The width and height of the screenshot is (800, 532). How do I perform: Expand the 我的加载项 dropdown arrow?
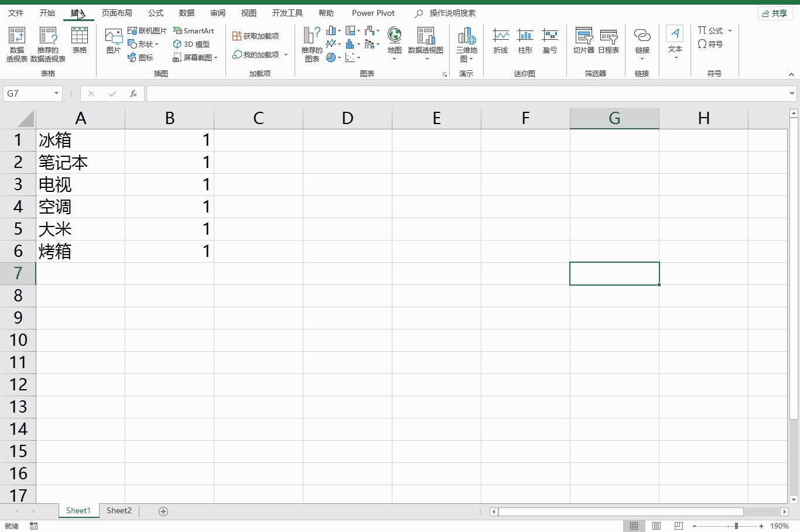pos(286,55)
